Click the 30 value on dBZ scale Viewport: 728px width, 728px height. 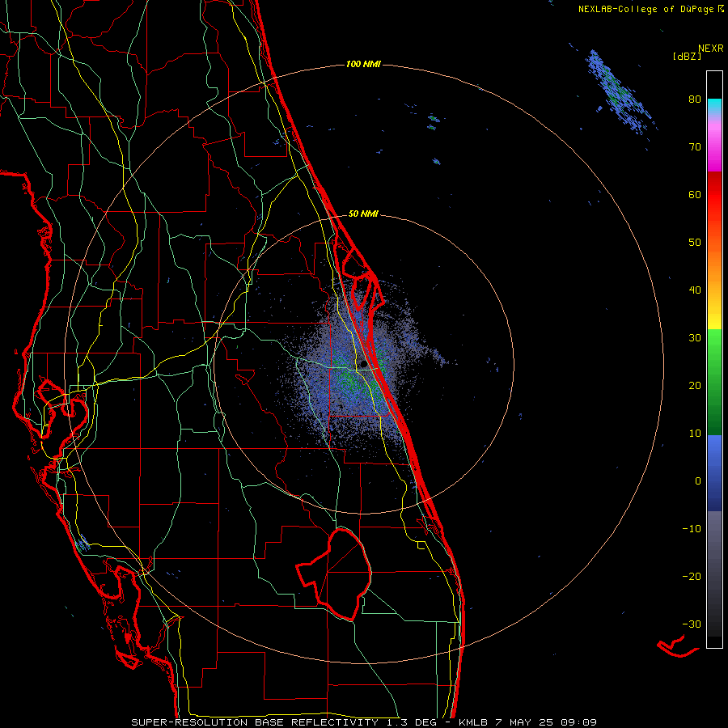(x=695, y=337)
